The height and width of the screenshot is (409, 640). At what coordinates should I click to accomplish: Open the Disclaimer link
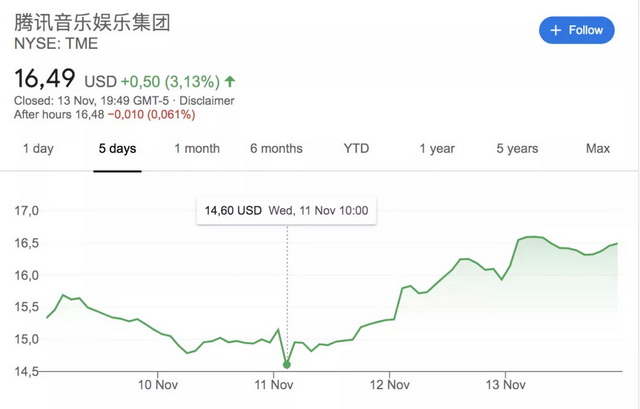tap(206, 100)
